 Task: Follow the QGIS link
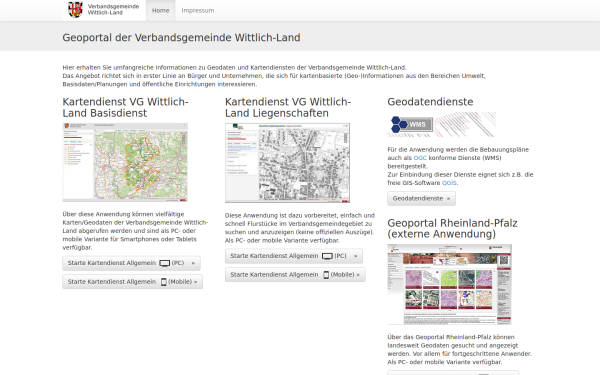pyautogui.click(x=449, y=183)
